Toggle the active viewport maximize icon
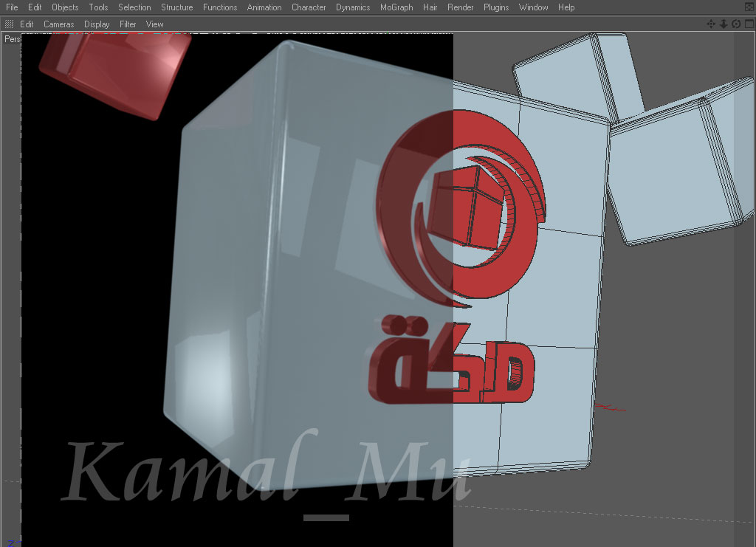This screenshot has height=547, width=756. 749,24
